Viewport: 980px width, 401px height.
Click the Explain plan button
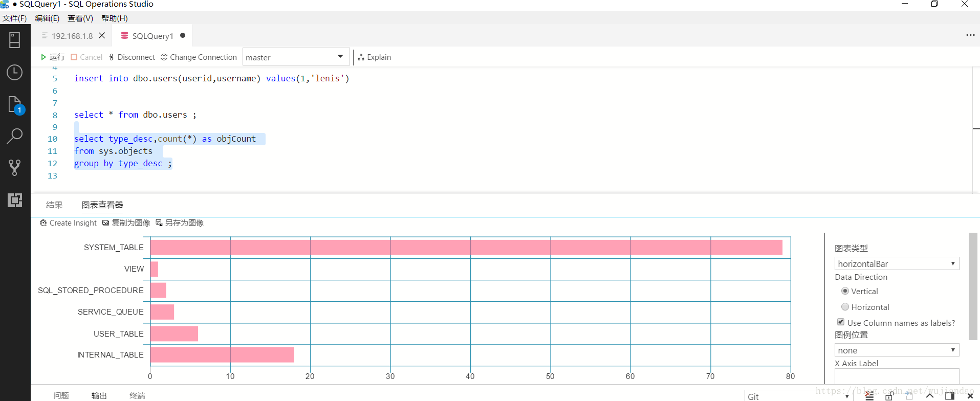374,57
